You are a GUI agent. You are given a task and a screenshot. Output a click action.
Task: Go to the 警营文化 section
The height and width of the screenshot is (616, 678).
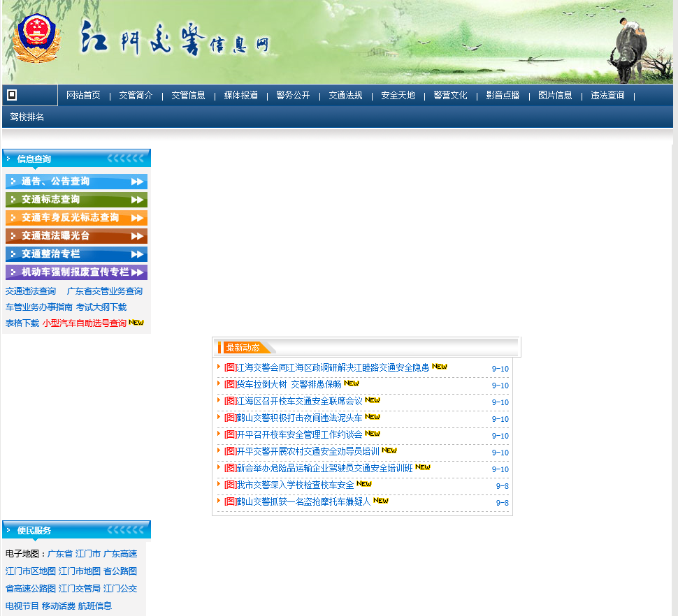coord(451,95)
